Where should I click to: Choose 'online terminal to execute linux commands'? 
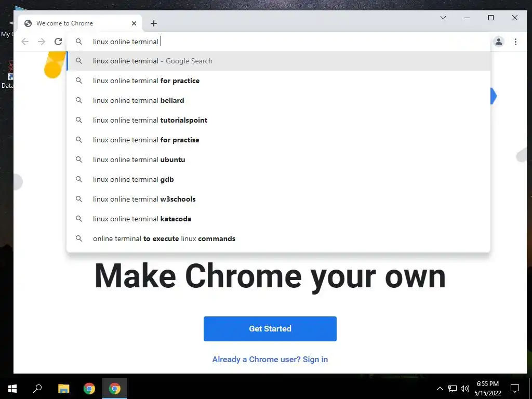pyautogui.click(x=278, y=238)
